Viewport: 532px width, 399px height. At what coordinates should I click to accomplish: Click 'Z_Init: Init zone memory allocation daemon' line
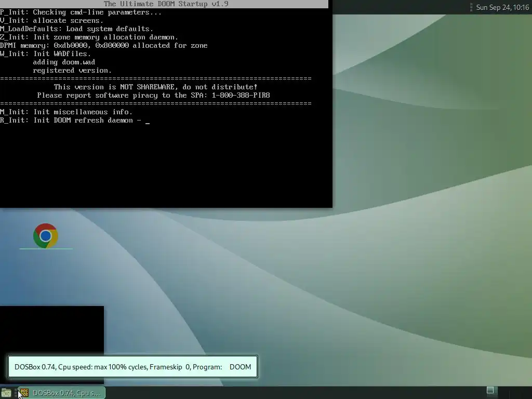[89, 37]
